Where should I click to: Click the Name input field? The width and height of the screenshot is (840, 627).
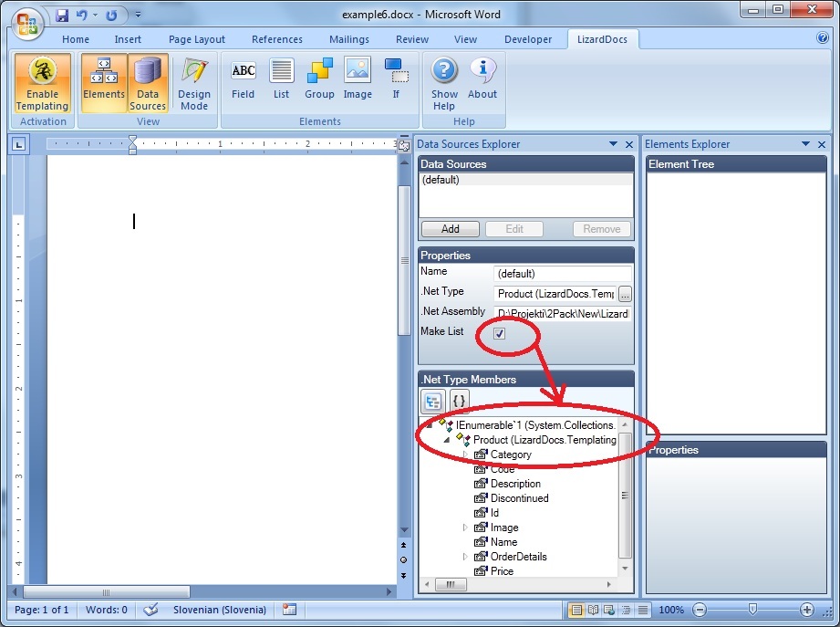(563, 273)
